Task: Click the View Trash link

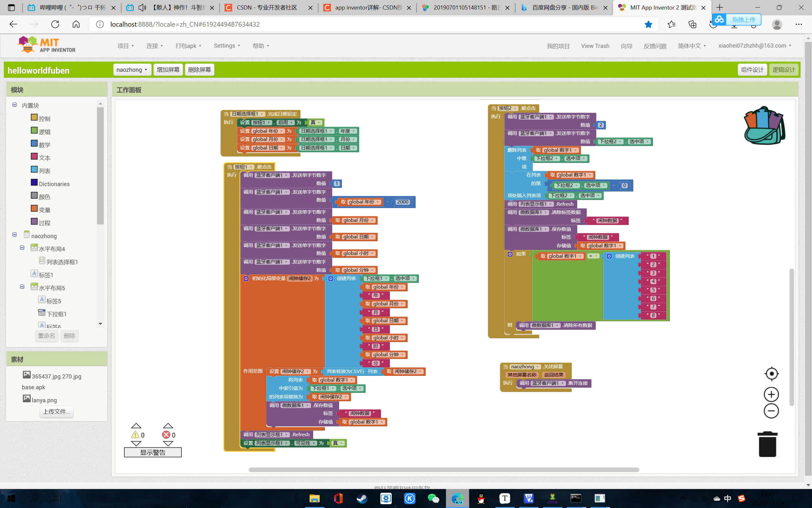Action: [595, 46]
